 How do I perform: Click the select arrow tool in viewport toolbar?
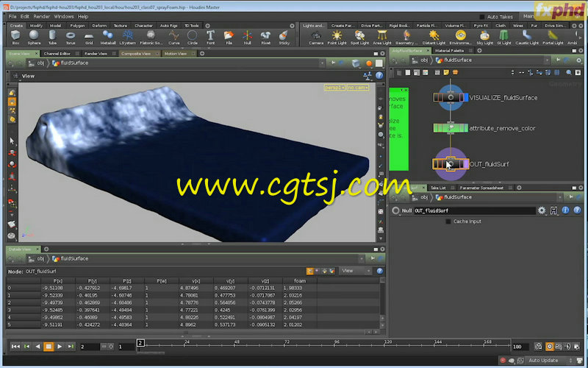click(12, 141)
